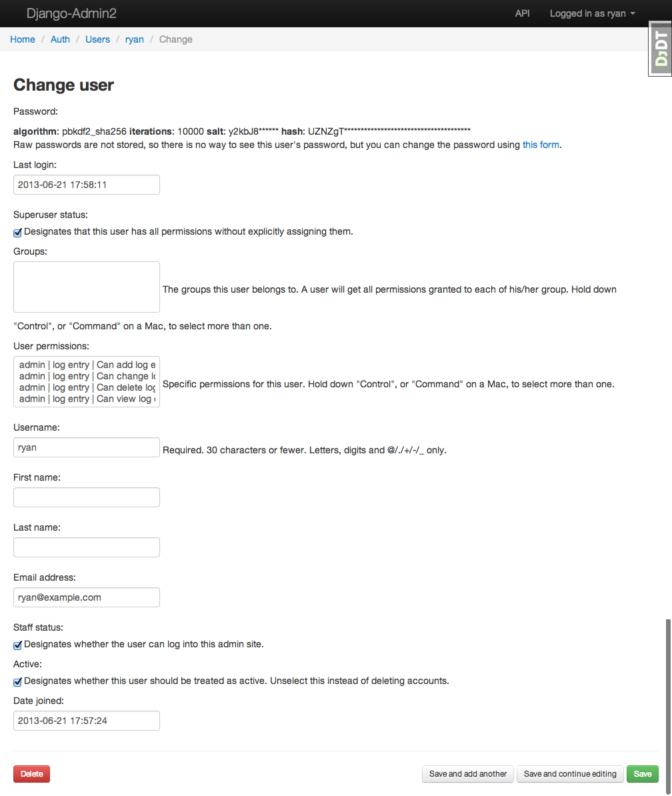Image resolution: width=672 pixels, height=796 pixels.
Task: Click 'this form' password change link
Action: pyautogui.click(x=541, y=145)
